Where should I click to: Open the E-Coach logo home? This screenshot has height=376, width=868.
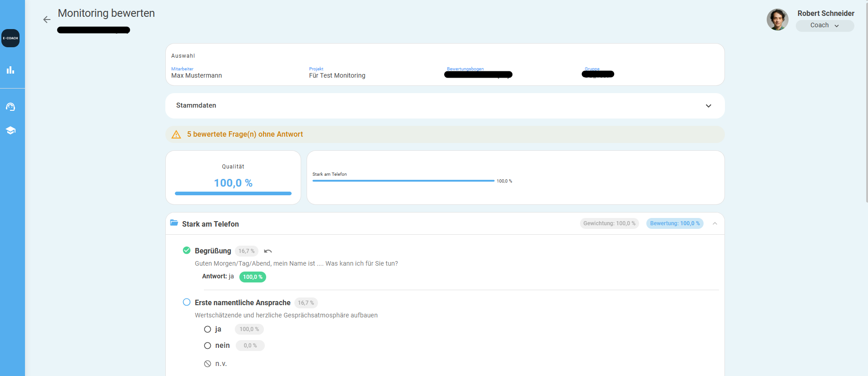coord(10,38)
